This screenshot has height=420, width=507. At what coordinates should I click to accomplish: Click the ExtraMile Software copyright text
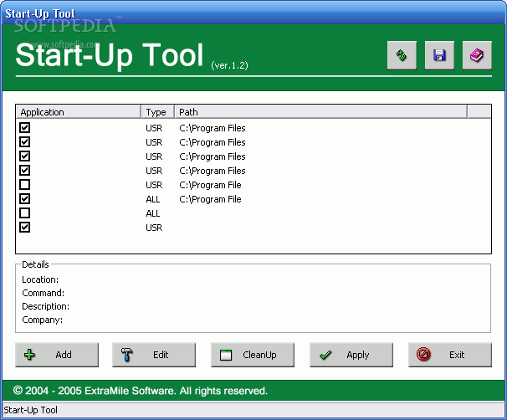click(141, 391)
